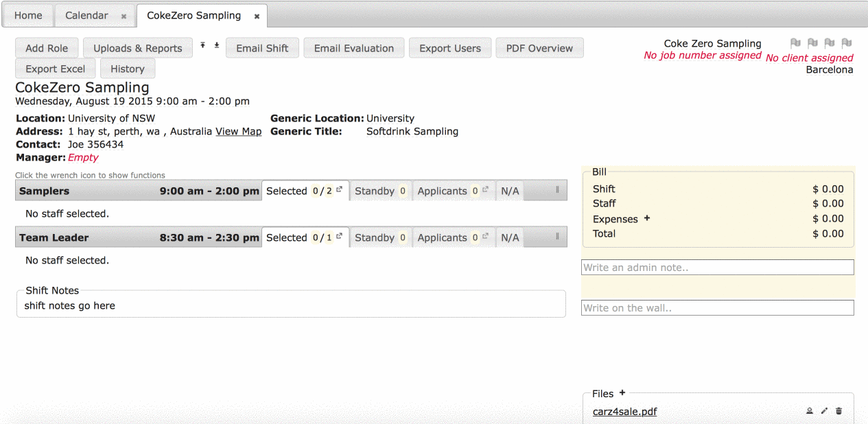Open the Team Leader Standby tab
Screen dimensions: 868x424
pos(381,237)
